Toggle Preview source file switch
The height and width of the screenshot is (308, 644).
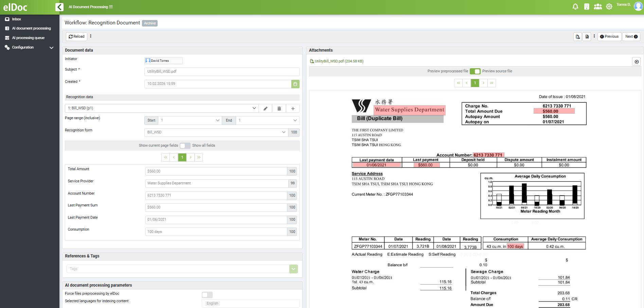(x=475, y=71)
